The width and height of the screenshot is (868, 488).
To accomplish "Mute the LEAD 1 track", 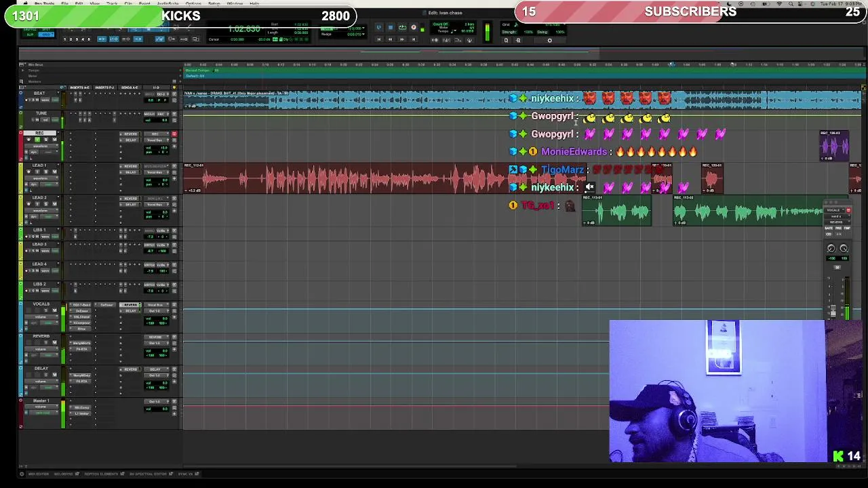I will click(54, 171).
